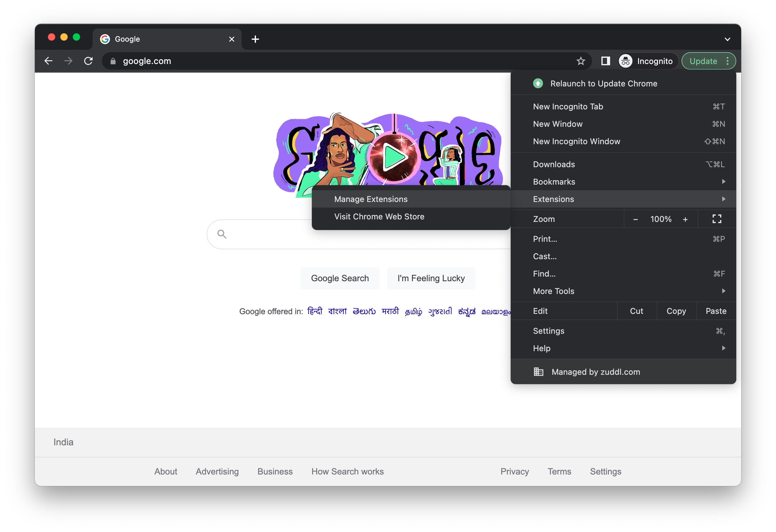Click the Incognito profile icon

tap(625, 61)
